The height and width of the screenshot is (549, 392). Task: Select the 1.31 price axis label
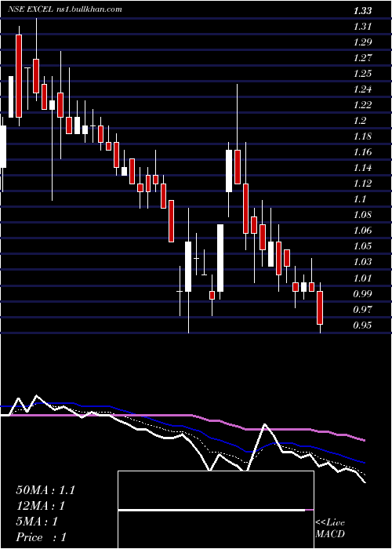[362, 27]
